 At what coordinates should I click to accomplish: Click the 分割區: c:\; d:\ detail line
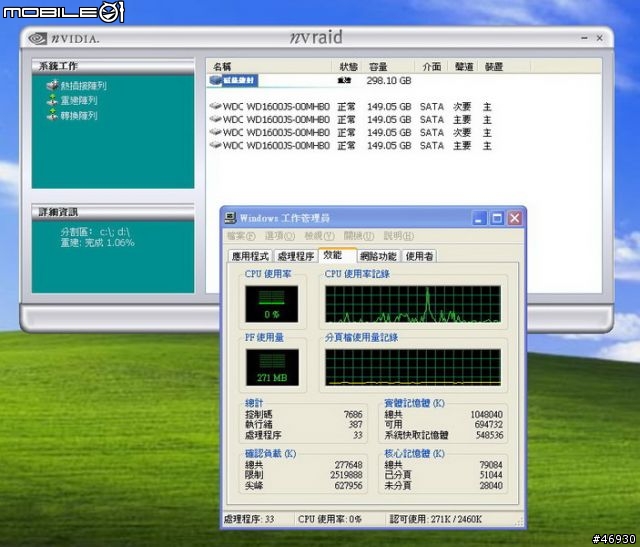pos(95,232)
